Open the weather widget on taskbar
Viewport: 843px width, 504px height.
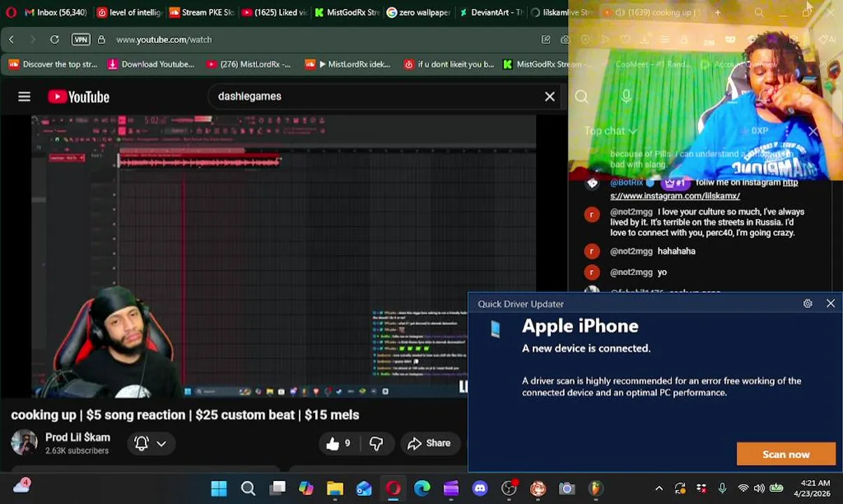tap(21, 485)
